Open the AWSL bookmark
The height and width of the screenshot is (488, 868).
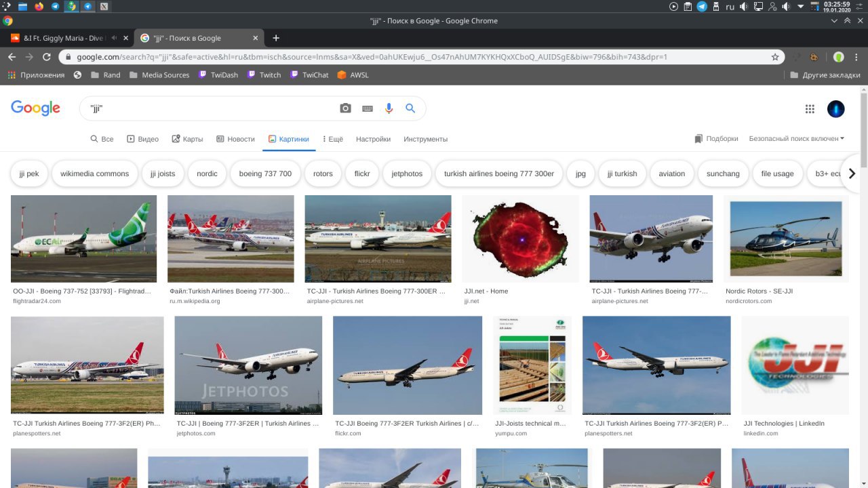[x=353, y=75]
